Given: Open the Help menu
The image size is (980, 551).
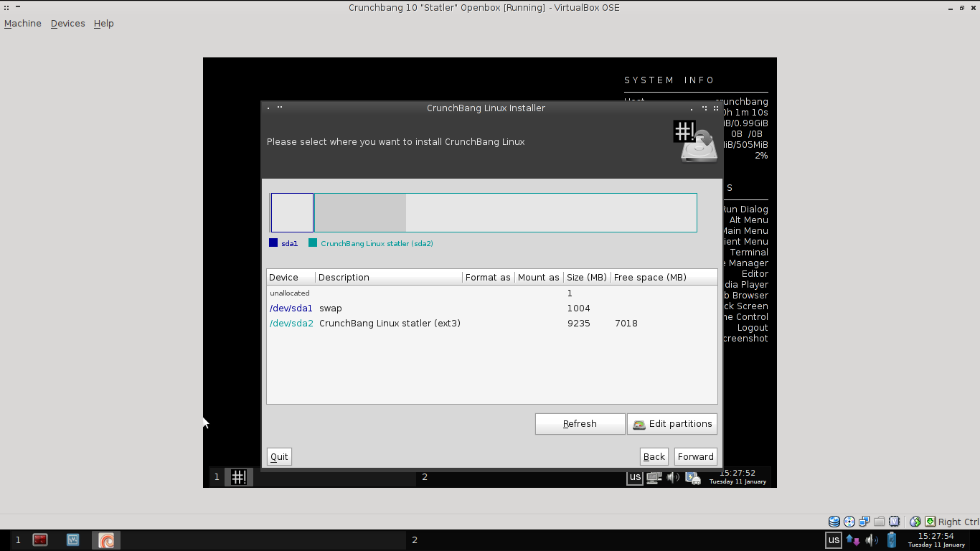Looking at the screenshot, I should (x=103, y=23).
